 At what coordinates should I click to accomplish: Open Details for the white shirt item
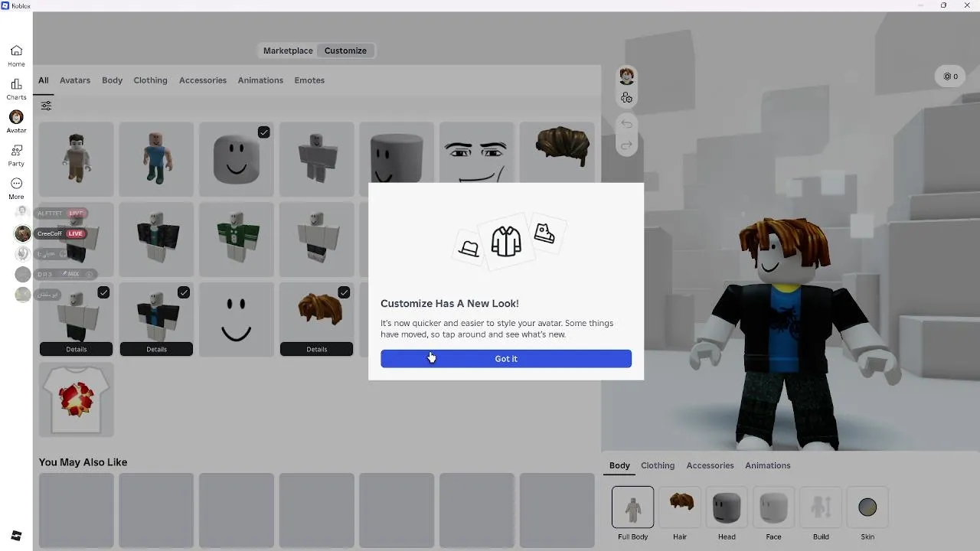coord(76,349)
